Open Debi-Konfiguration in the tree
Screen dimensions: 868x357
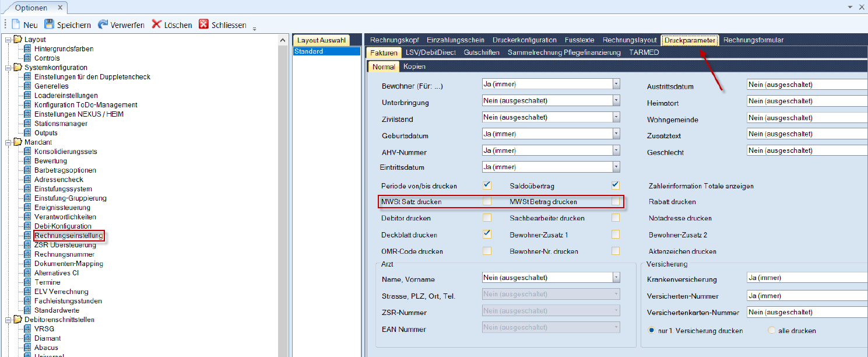click(x=62, y=226)
